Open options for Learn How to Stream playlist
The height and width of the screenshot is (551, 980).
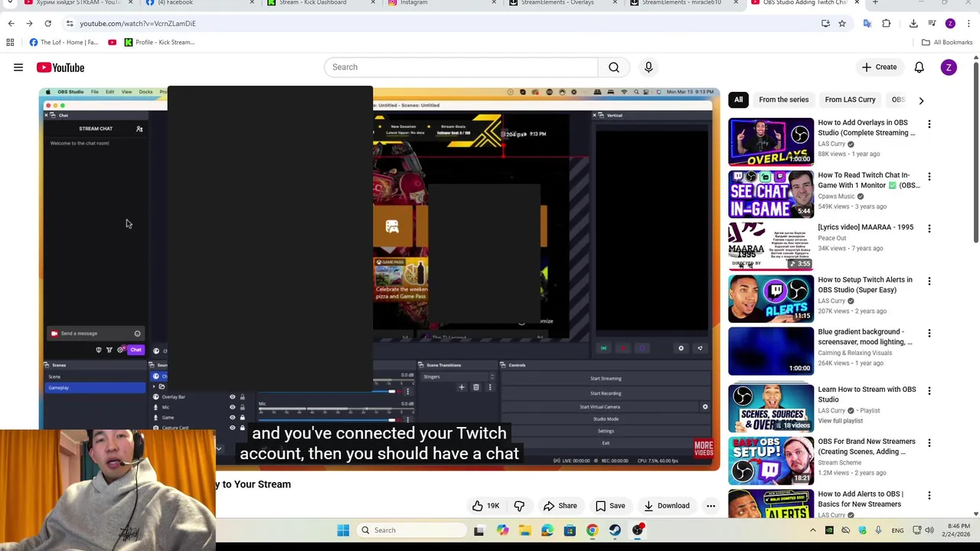(x=929, y=390)
